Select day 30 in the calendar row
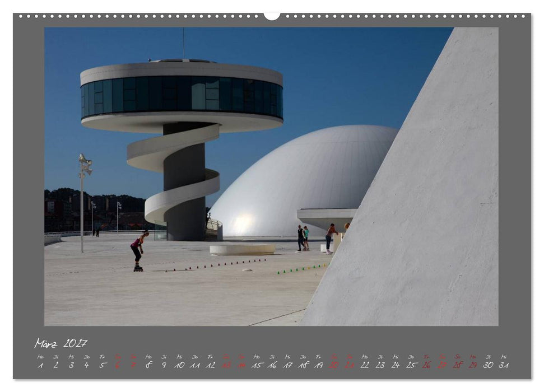The height and width of the screenshot is (392, 544). click(488, 365)
